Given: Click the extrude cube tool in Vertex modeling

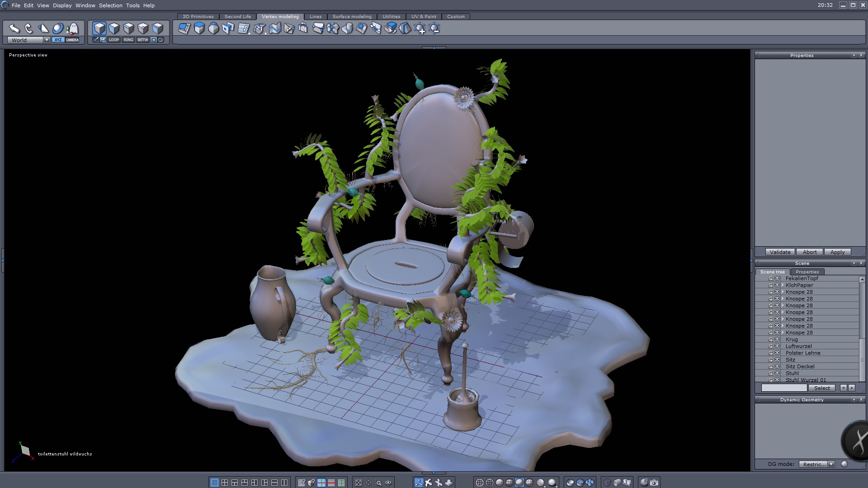Looking at the screenshot, I should (199, 29).
